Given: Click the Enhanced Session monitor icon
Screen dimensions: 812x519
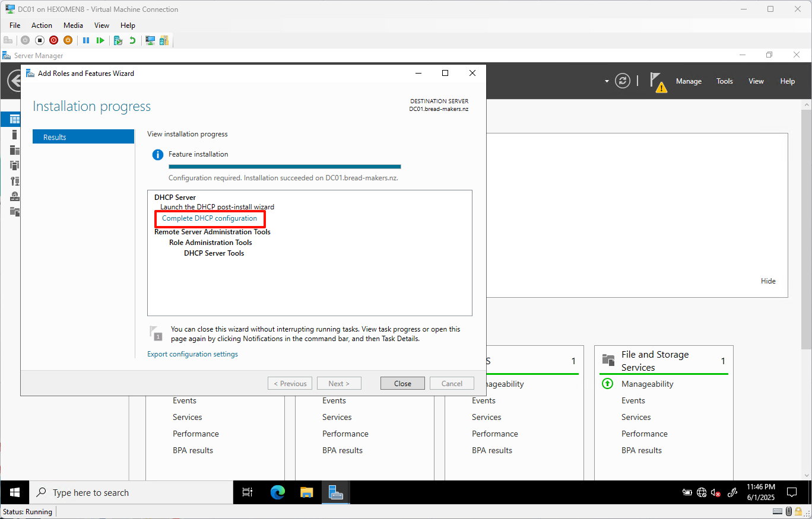Looking at the screenshot, I should [150, 40].
